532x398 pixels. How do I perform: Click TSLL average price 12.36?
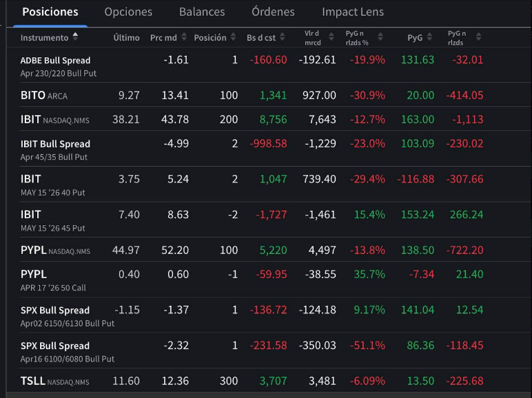click(175, 381)
